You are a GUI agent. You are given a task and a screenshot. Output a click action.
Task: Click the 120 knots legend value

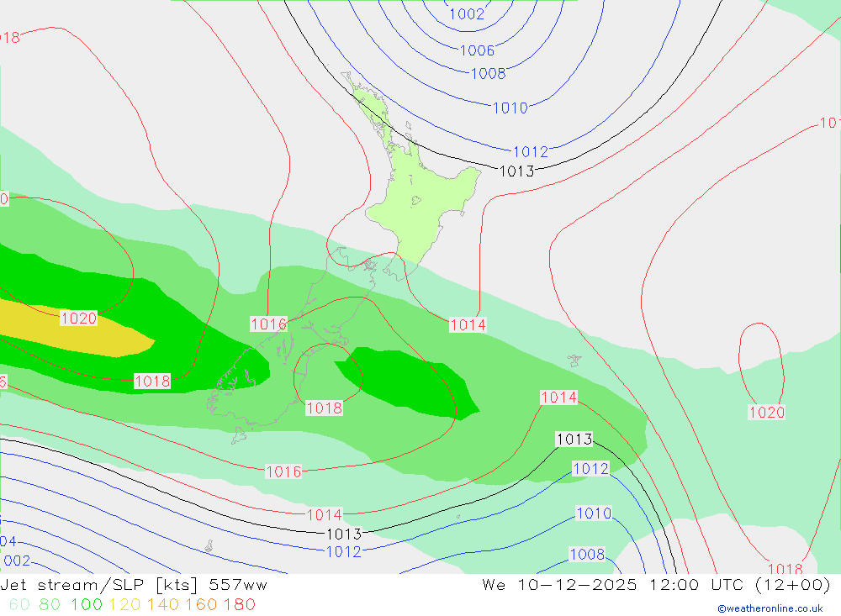(x=124, y=604)
